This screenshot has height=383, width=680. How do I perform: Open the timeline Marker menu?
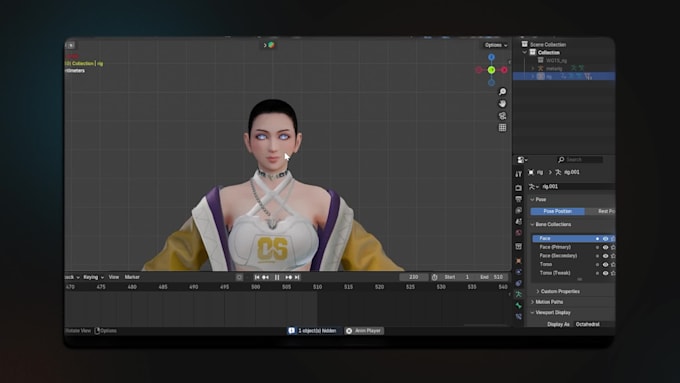pos(132,277)
